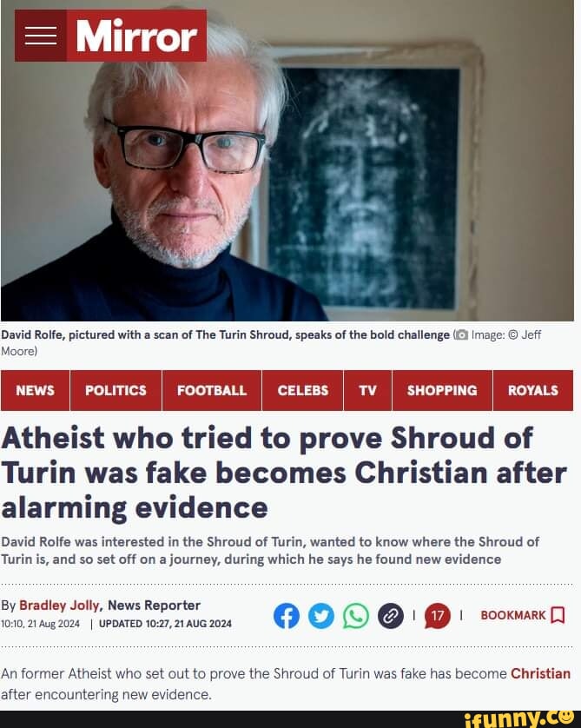Go to ROYALS section
The height and width of the screenshot is (728, 581).
(532, 390)
